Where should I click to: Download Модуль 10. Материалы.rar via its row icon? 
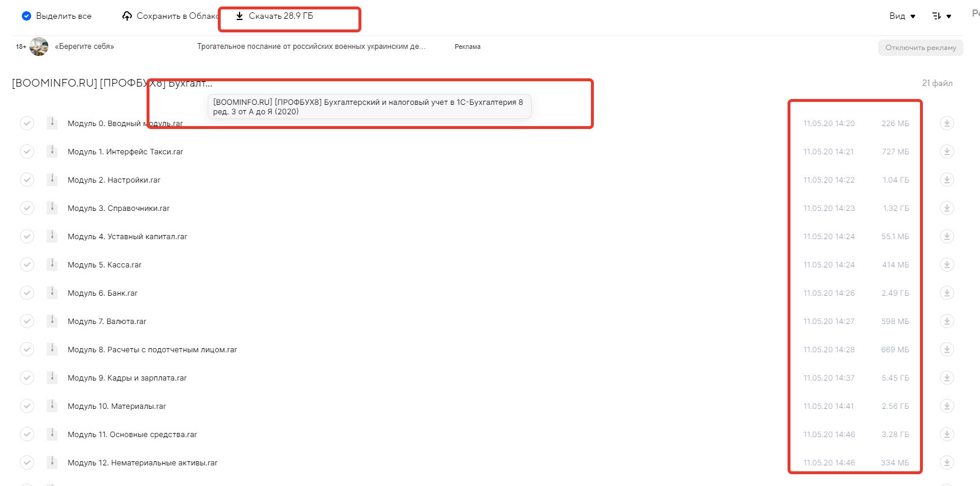946,406
